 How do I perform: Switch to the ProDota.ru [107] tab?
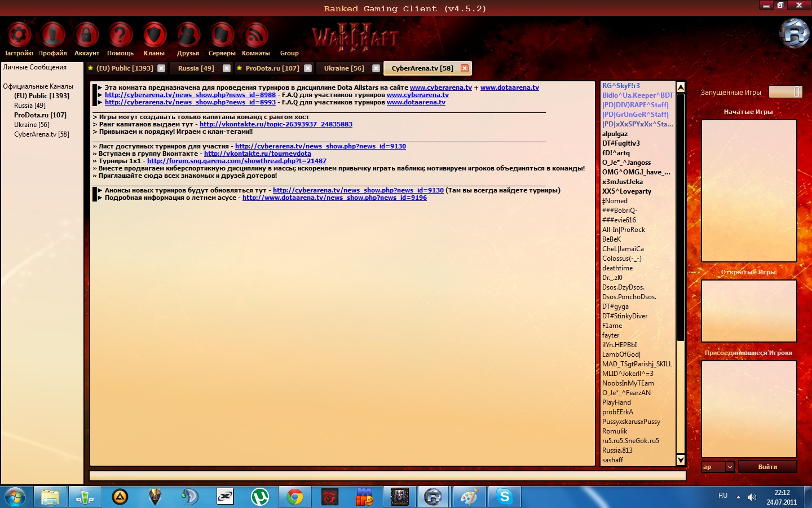pos(272,68)
